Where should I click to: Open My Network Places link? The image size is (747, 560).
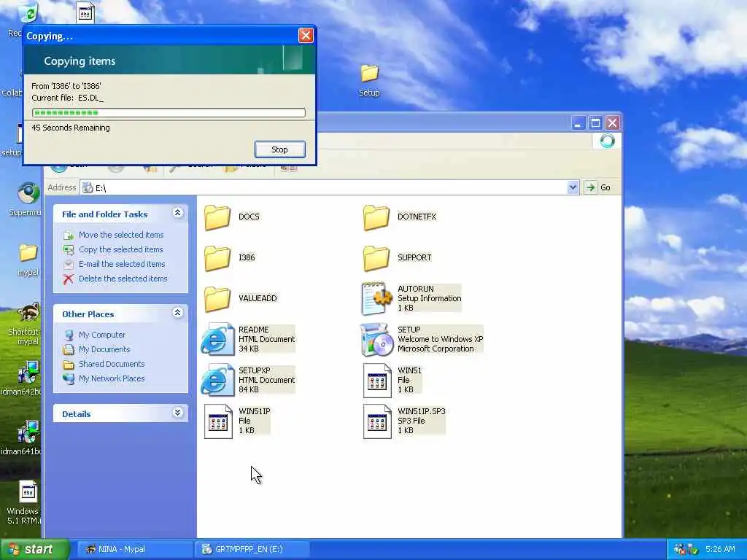click(x=112, y=378)
